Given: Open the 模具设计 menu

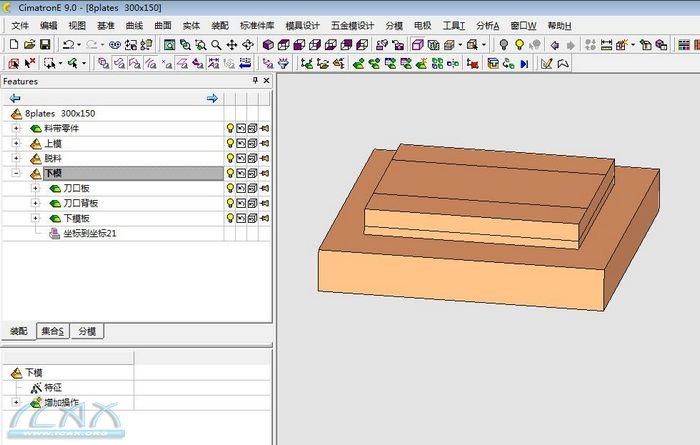Looking at the screenshot, I should tap(303, 25).
